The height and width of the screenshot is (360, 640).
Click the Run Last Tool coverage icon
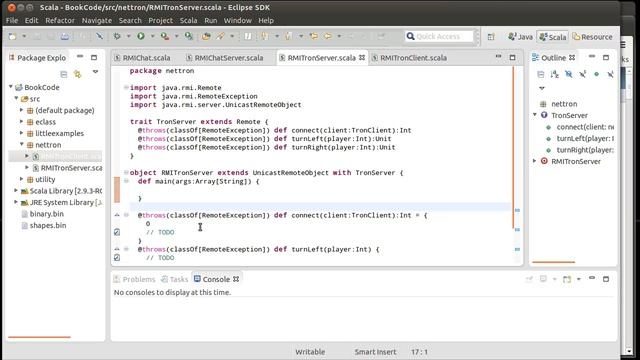164,37
